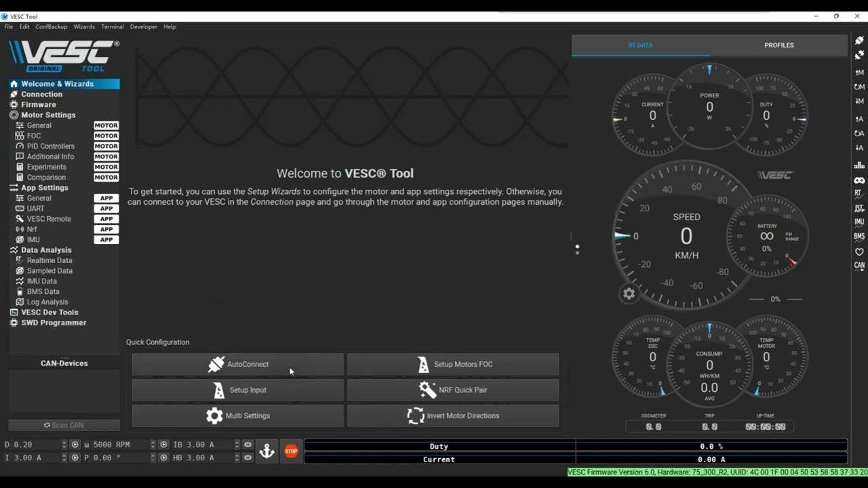Image resolution: width=868 pixels, height=488 pixels.
Task: Hit the red STOP sign button
Action: (x=291, y=451)
